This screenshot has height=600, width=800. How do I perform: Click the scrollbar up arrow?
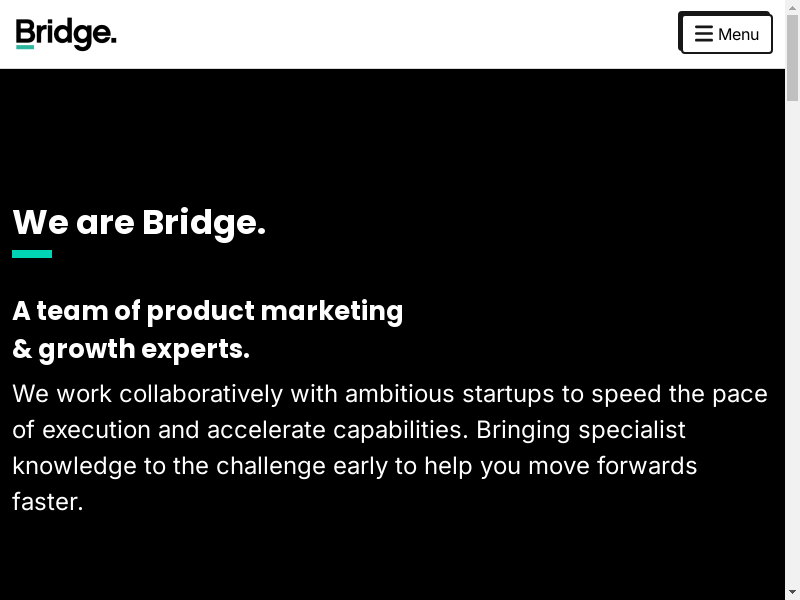(x=792, y=7)
